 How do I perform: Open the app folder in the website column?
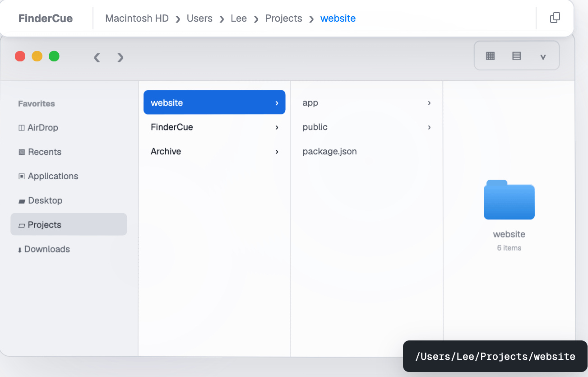[x=366, y=102]
